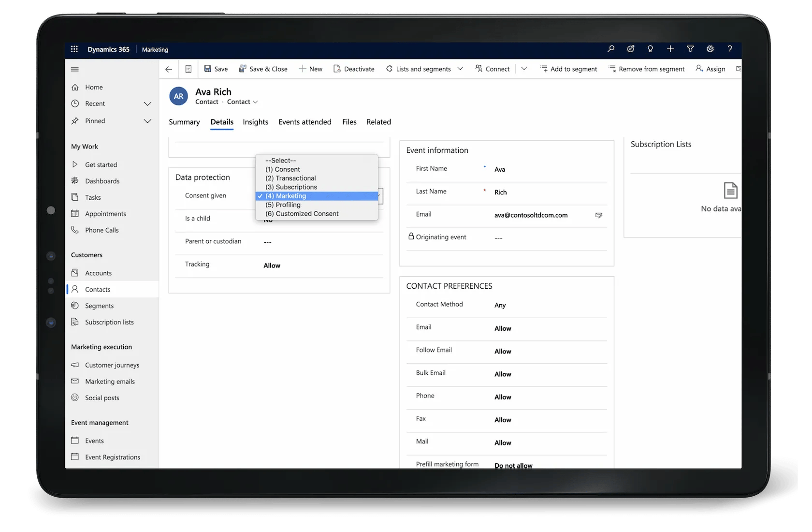Viewport: 812px width, 532px height.
Task: Open Event Registrations in sidebar
Action: 112,457
